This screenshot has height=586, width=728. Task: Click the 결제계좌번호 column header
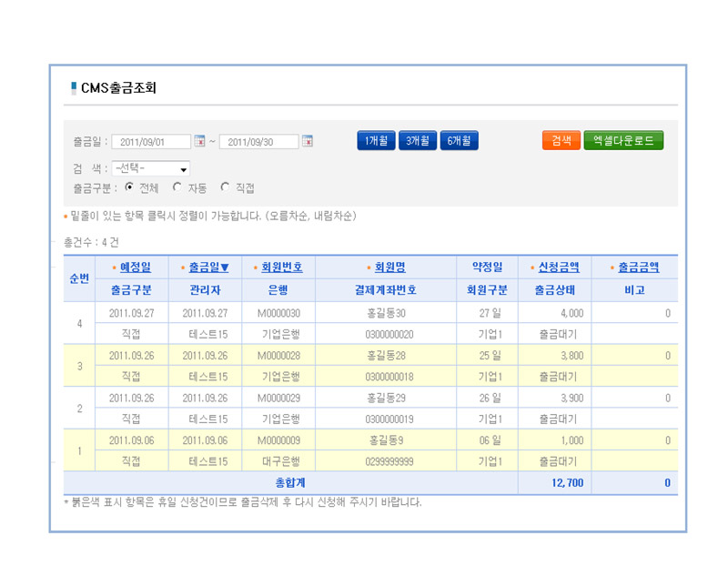pyautogui.click(x=386, y=290)
